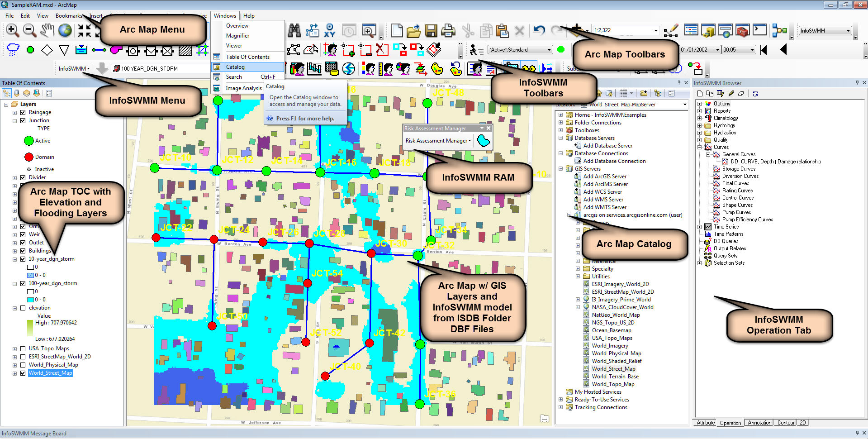Select Add Database Server in Catalog

(x=607, y=146)
